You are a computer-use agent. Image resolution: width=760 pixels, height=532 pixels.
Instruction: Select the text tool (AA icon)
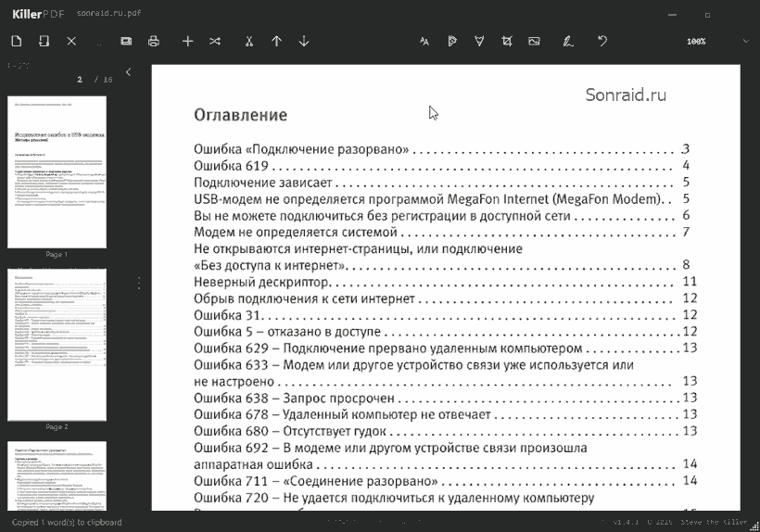point(424,42)
